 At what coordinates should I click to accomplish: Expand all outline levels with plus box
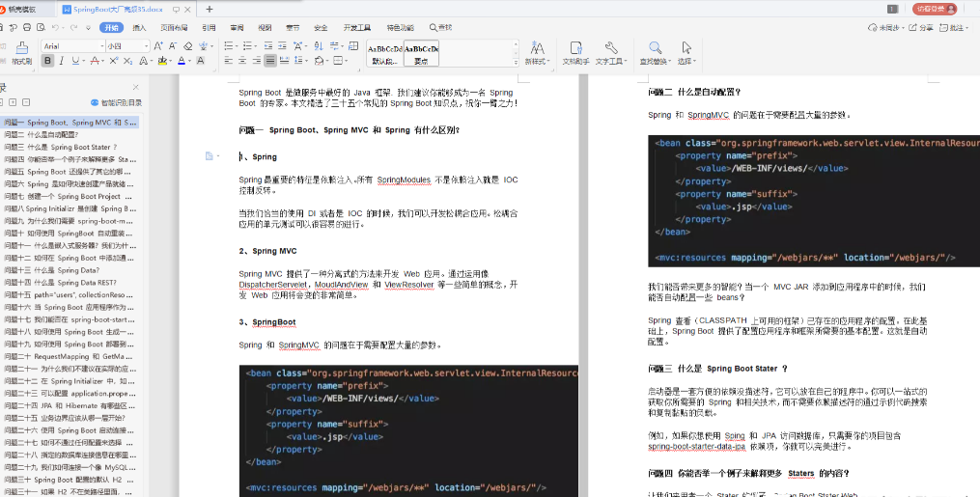pos(12,102)
